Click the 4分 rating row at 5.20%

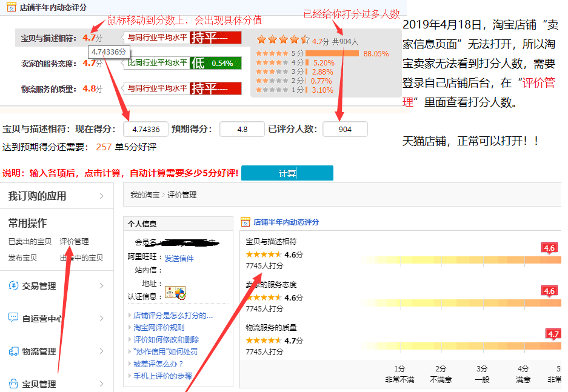295,62
